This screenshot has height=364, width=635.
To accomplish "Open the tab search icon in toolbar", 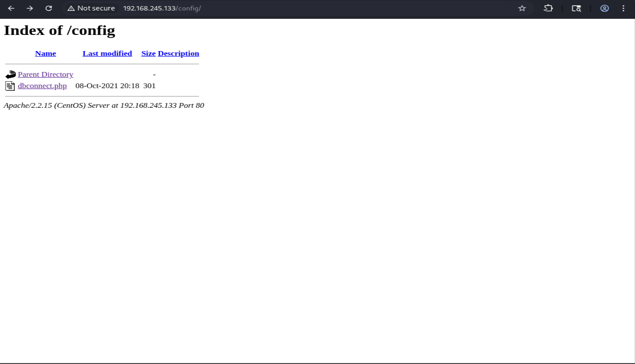I will pyautogui.click(x=576, y=8).
